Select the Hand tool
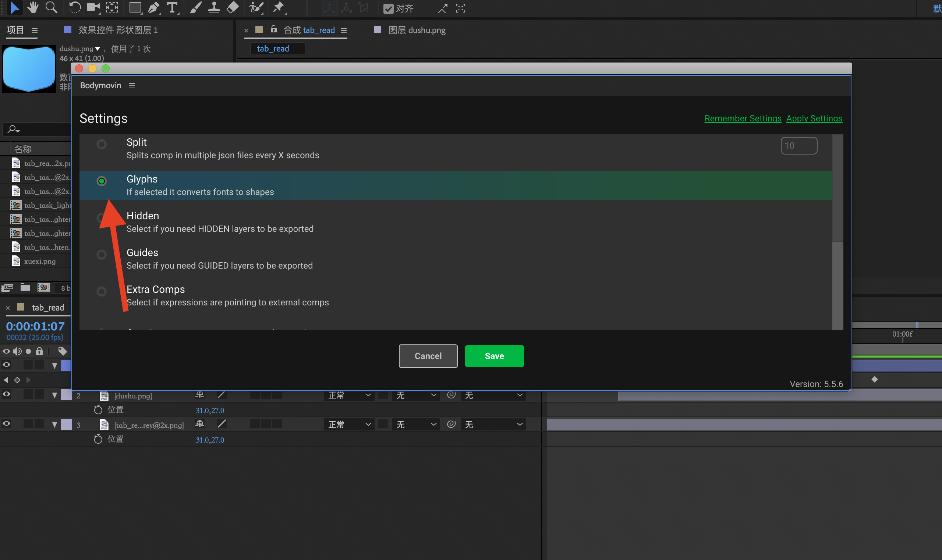942x560 pixels. tap(33, 8)
